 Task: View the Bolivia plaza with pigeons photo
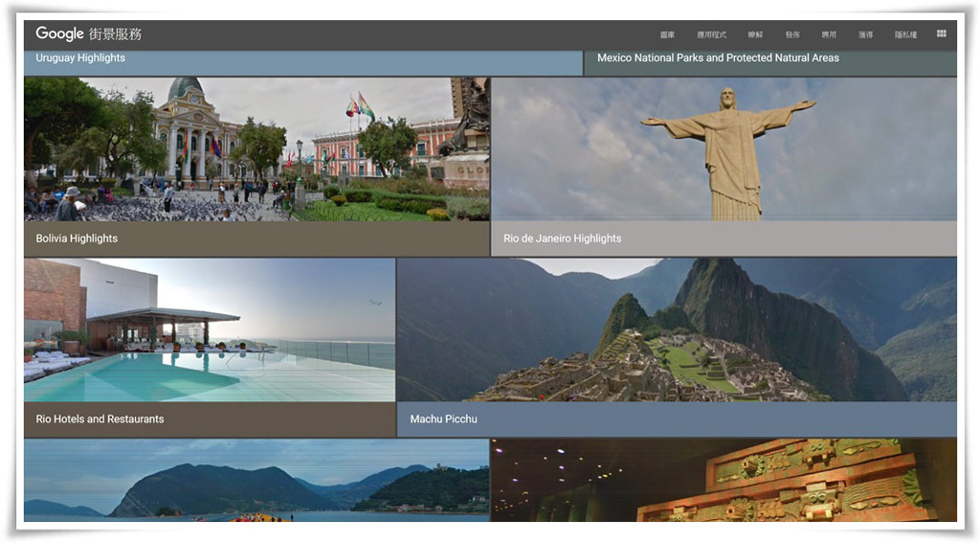[256, 148]
